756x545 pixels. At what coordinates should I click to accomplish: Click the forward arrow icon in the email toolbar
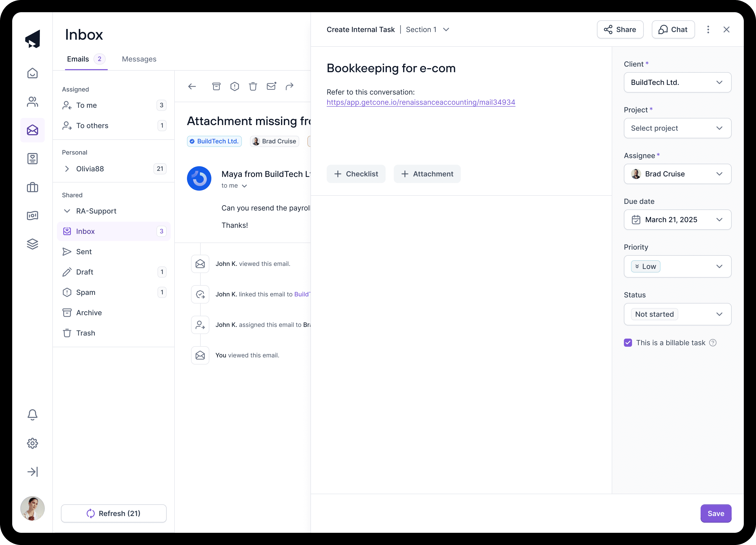[289, 86]
